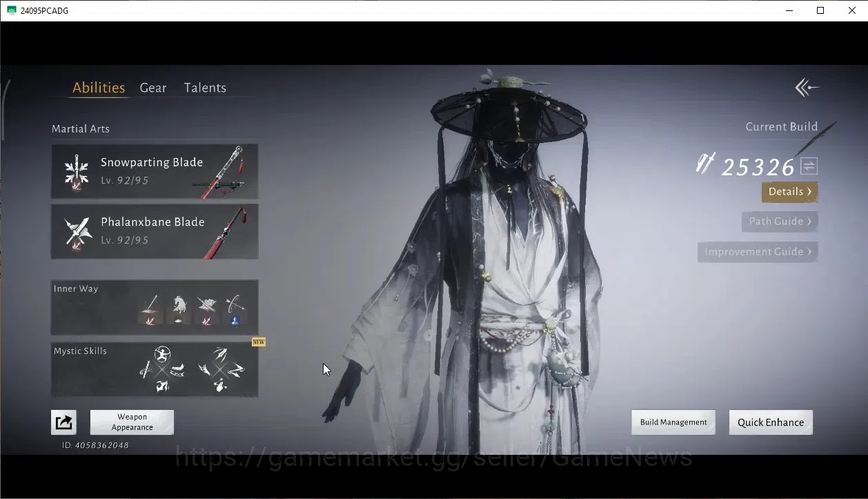Switch to the Talents tab
The height and width of the screenshot is (499, 868).
pyautogui.click(x=205, y=88)
